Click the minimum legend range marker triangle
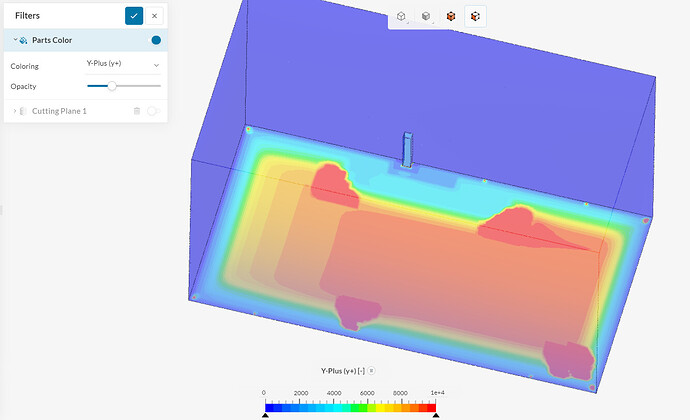The image size is (690, 420). pos(265,415)
